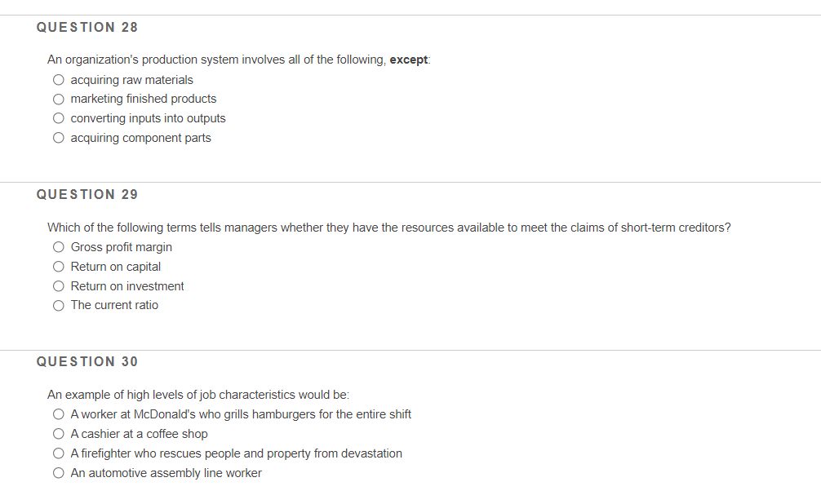Click the question text about short-term creditors
Image resolution: width=821 pixels, height=504 pixels.
[388, 228]
